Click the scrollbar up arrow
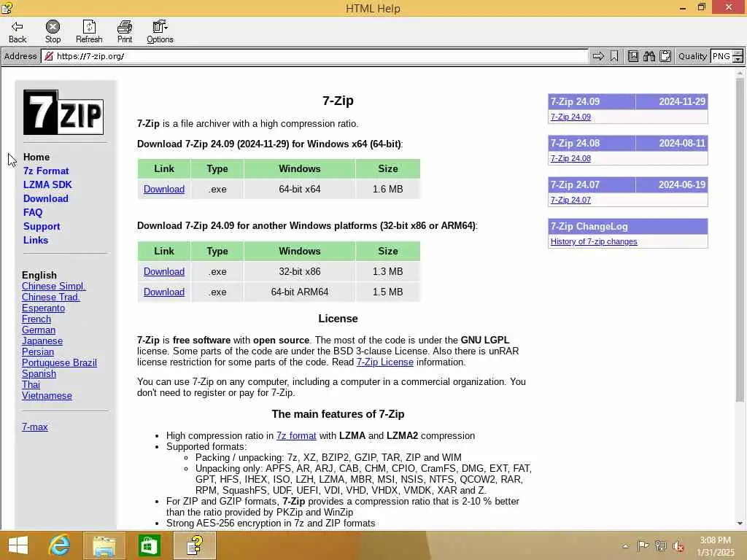Image resolution: width=747 pixels, height=560 pixels. (740, 74)
